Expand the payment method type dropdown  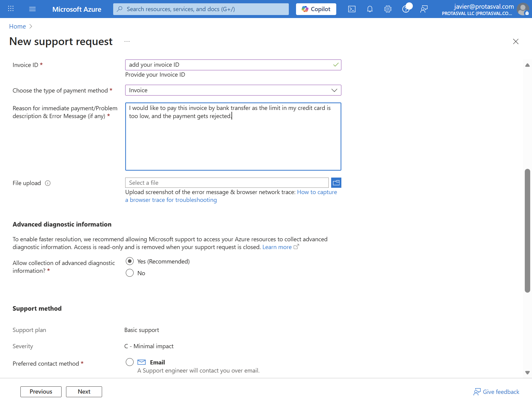233,90
